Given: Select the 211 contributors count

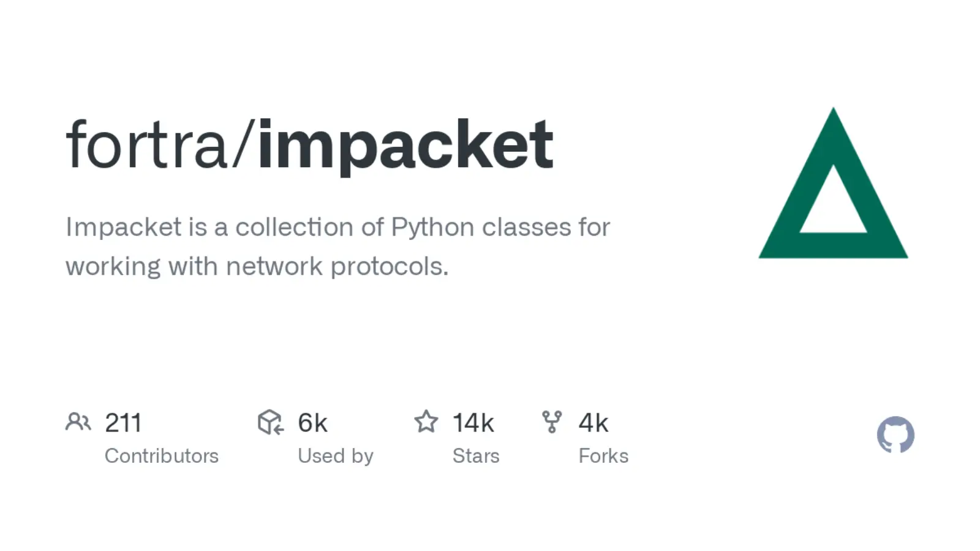Looking at the screenshot, I should (123, 423).
